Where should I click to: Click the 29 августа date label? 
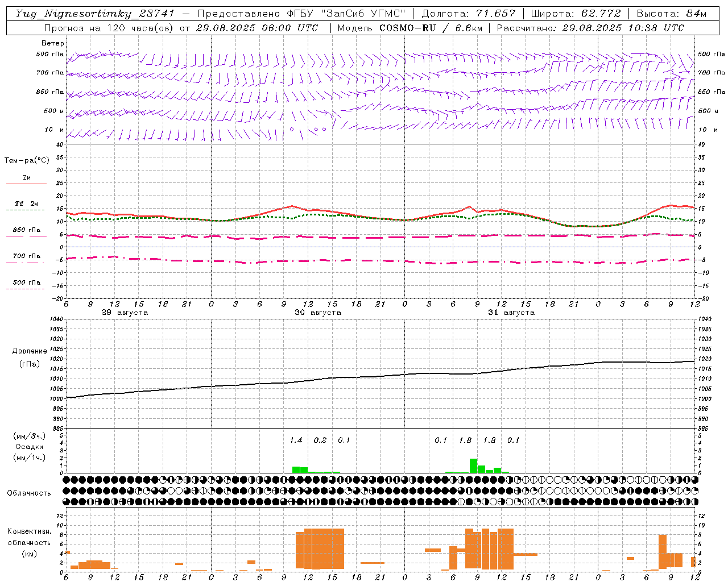[x=125, y=313]
